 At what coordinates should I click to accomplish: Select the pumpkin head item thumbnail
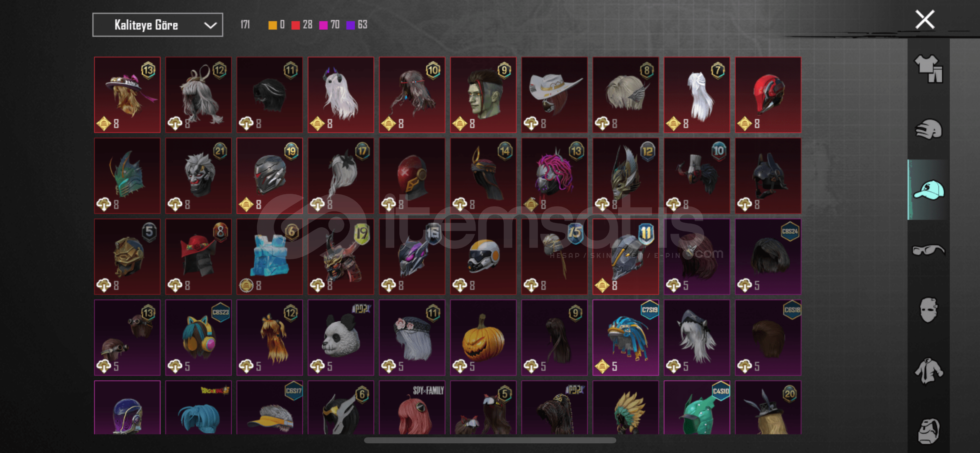click(483, 337)
